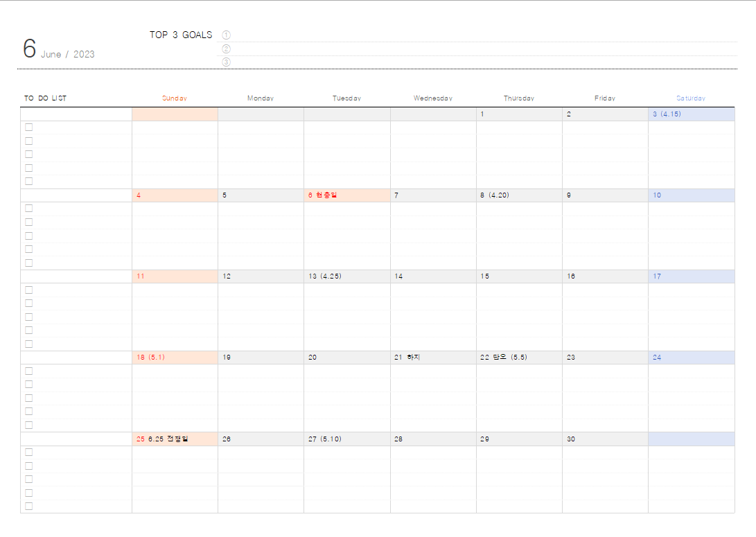756x537 pixels.
Task: Select date 7 on Wednesday
Action: [x=434, y=195]
